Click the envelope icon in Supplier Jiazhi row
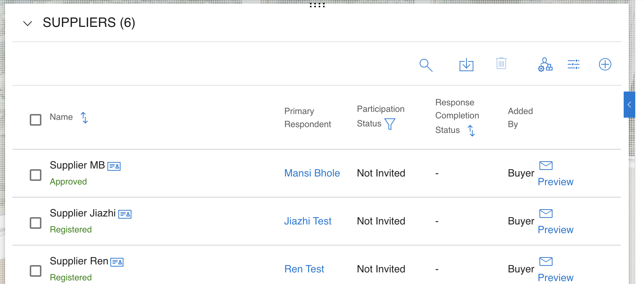 click(546, 214)
